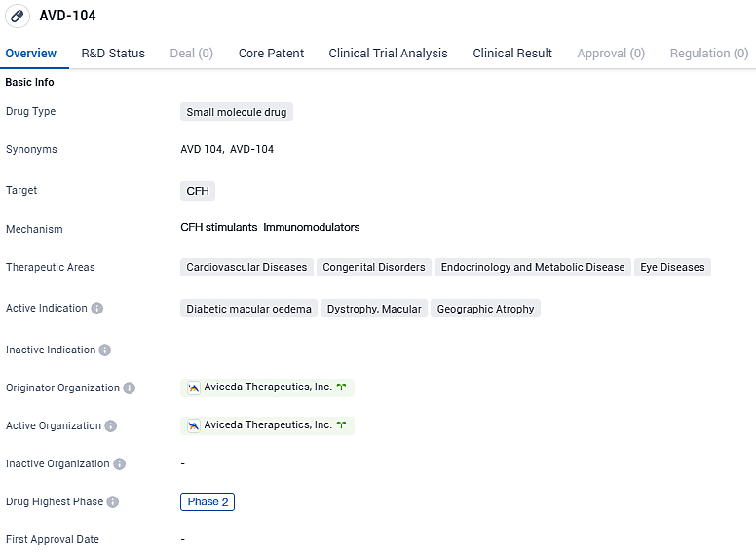
Task: Open Diabetic macular oedema indication tag
Action: coord(248,309)
